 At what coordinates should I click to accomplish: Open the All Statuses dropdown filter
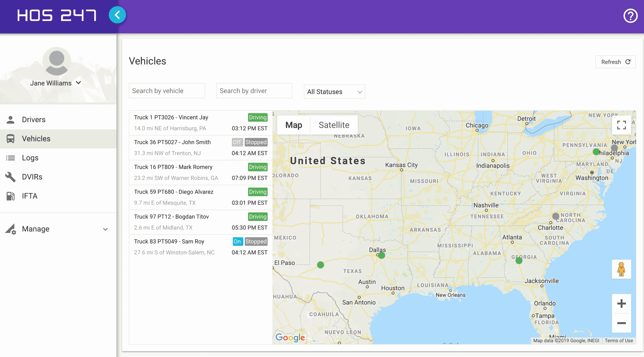(334, 91)
